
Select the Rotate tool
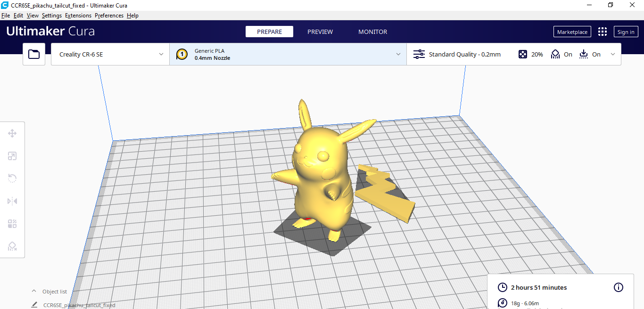point(12,179)
